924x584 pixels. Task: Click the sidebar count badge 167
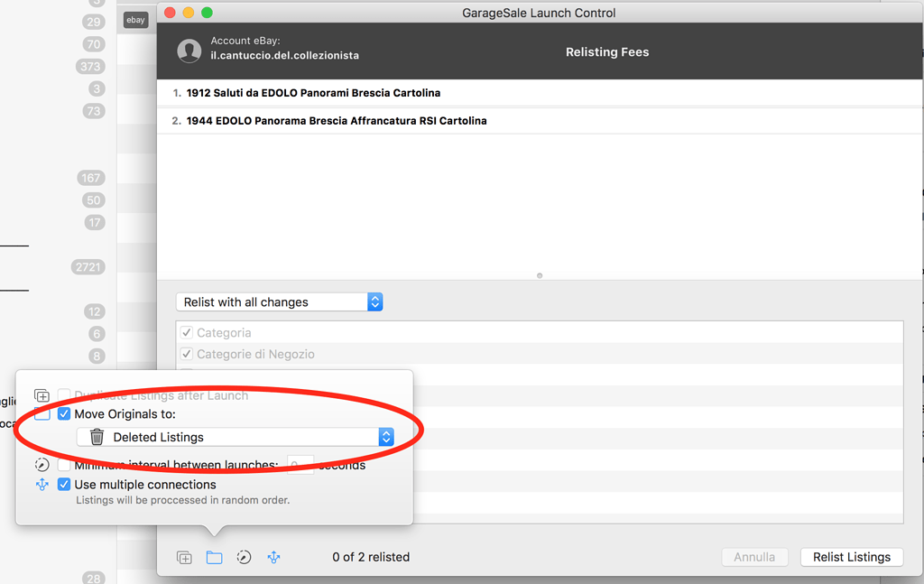point(91,178)
